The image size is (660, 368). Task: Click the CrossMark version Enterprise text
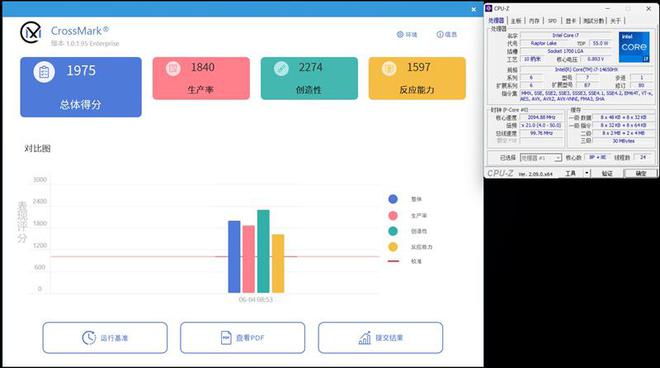point(85,43)
